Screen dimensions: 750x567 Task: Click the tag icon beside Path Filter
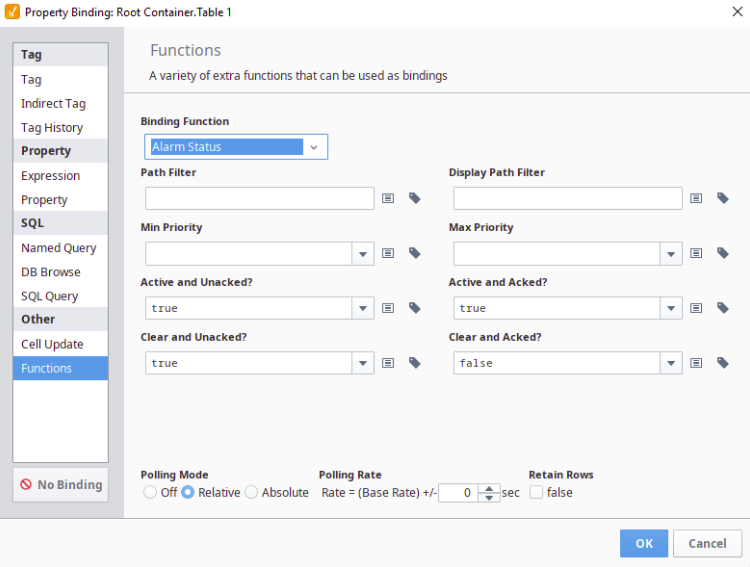coord(415,199)
